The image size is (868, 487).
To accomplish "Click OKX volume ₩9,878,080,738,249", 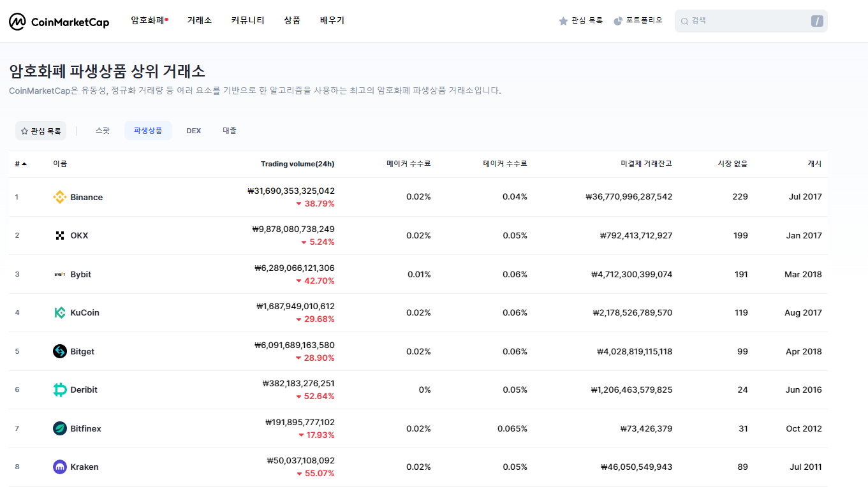I will click(293, 229).
